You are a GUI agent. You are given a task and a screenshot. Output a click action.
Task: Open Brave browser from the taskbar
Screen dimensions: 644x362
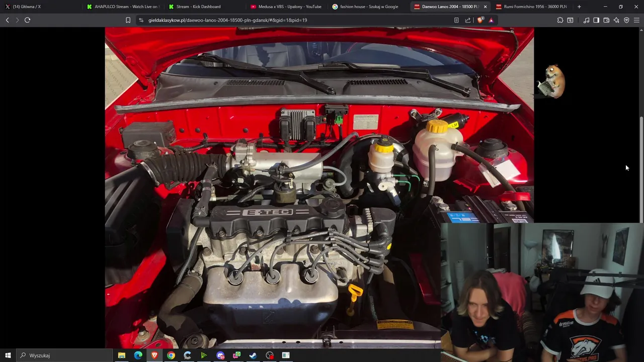(x=154, y=355)
